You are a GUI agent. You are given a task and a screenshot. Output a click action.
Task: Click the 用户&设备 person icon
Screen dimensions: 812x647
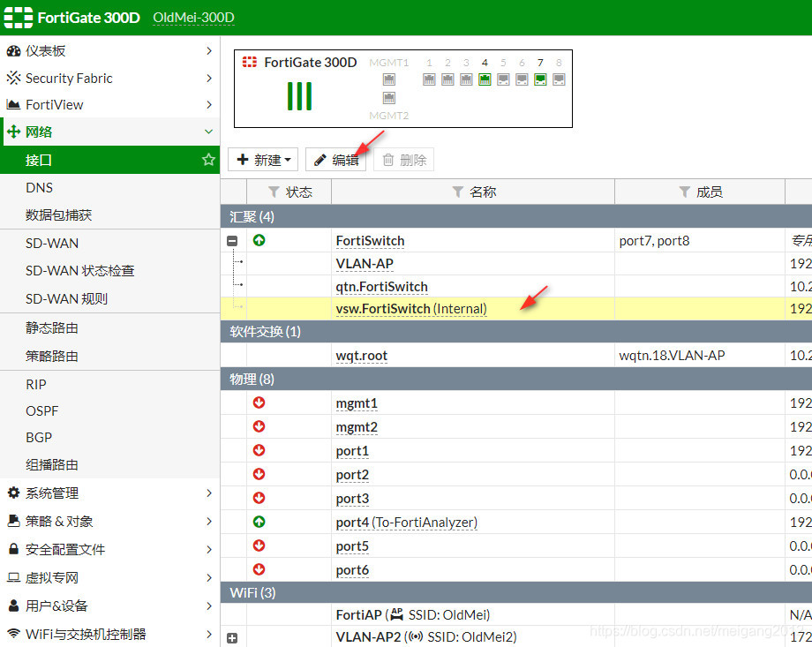pos(13,605)
